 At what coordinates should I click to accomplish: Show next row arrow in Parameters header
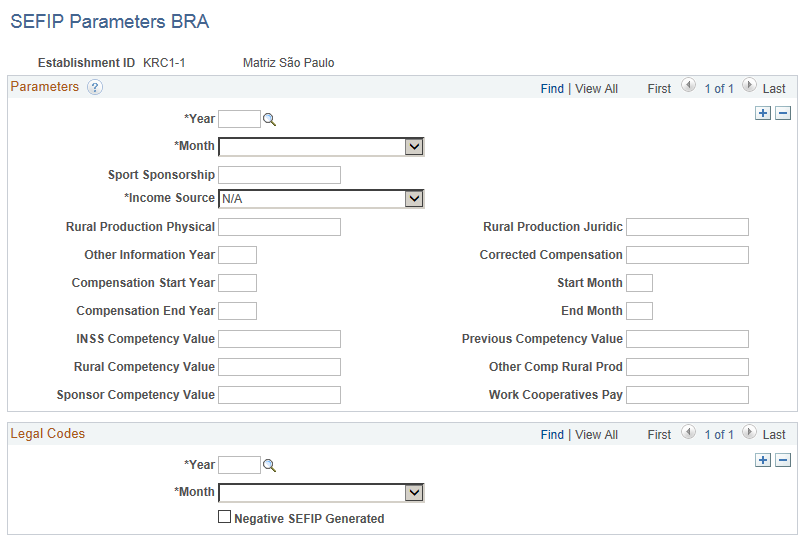(x=749, y=85)
